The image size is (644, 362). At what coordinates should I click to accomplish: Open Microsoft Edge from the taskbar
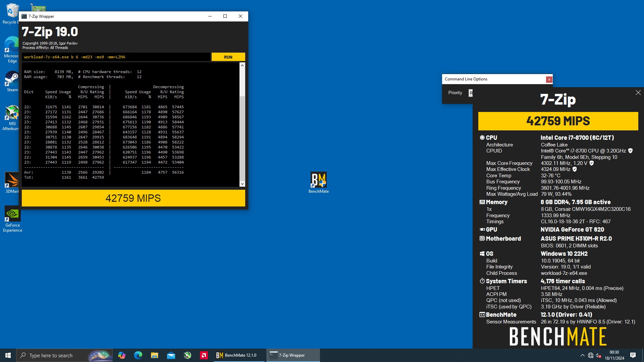tap(138, 355)
